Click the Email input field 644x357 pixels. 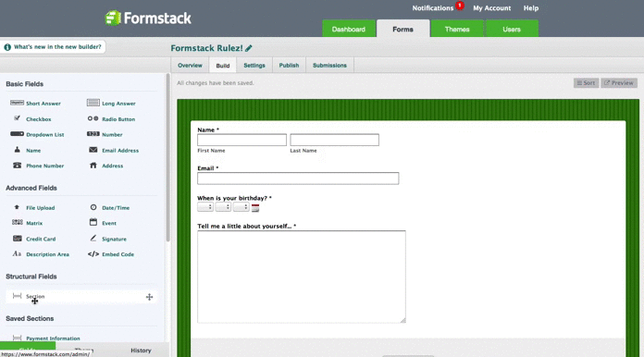(x=298, y=178)
